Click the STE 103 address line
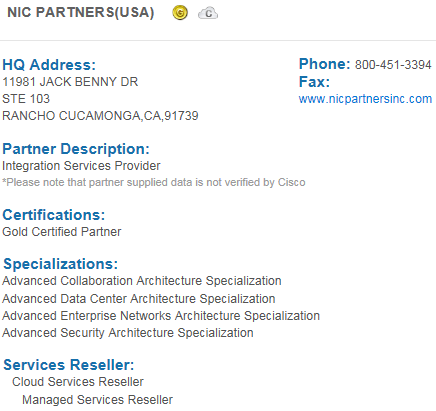 (x=26, y=99)
